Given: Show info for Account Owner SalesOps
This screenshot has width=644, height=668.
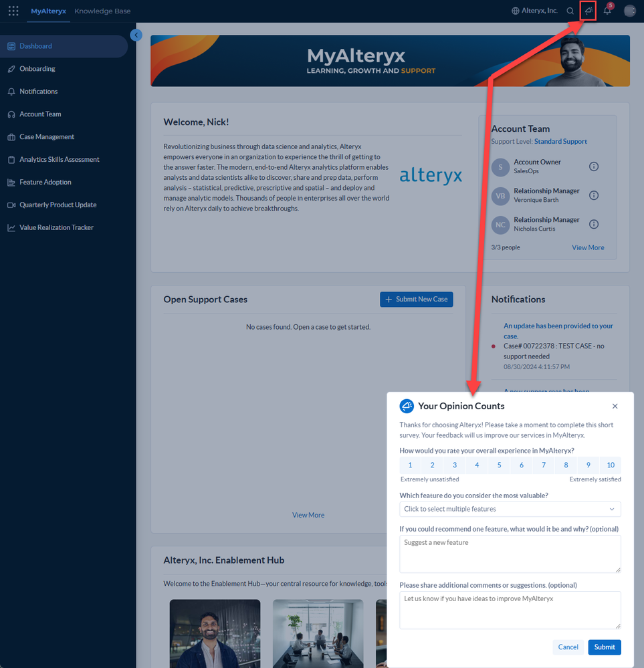Looking at the screenshot, I should tap(594, 166).
